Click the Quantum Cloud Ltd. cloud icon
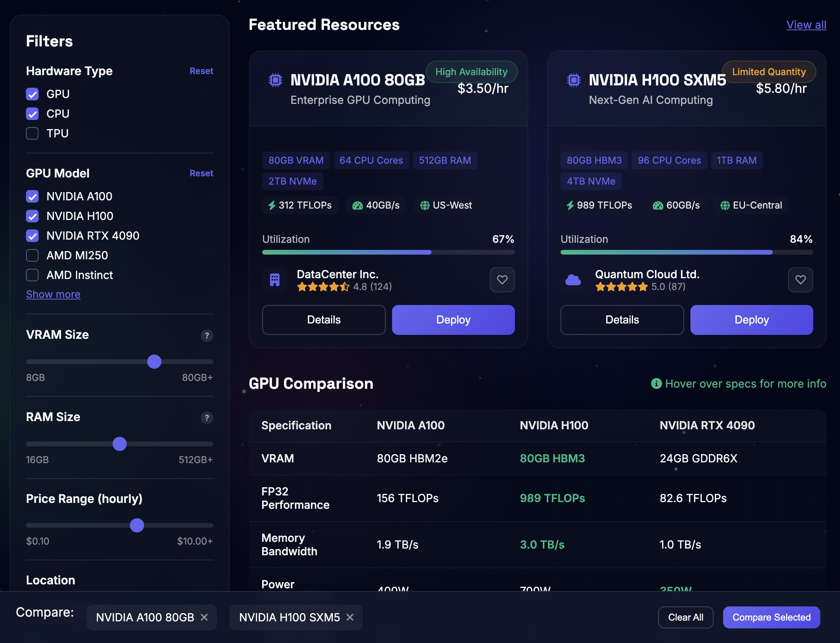This screenshot has width=840, height=643. click(573, 280)
